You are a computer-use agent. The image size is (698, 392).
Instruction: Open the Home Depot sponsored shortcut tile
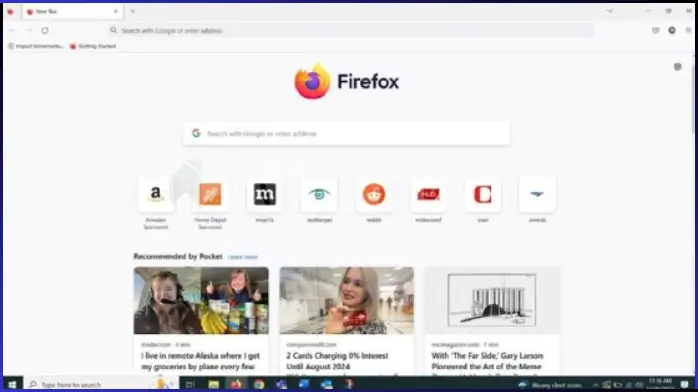click(210, 194)
